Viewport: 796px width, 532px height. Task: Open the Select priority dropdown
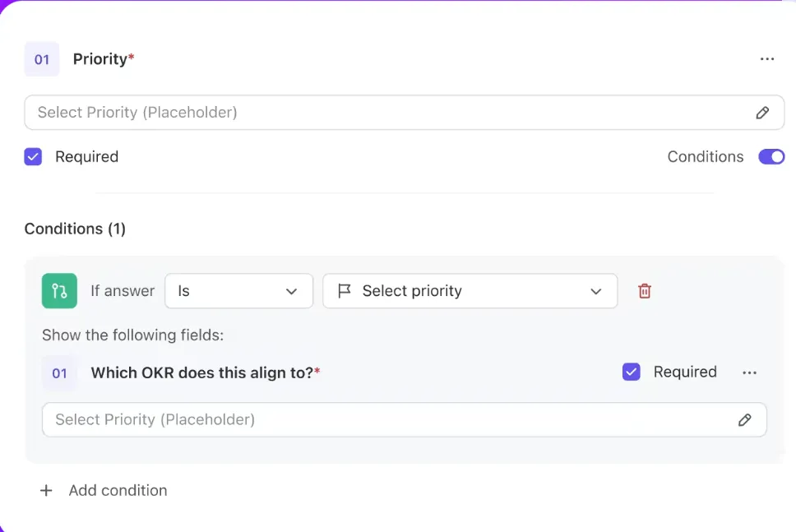(x=470, y=290)
